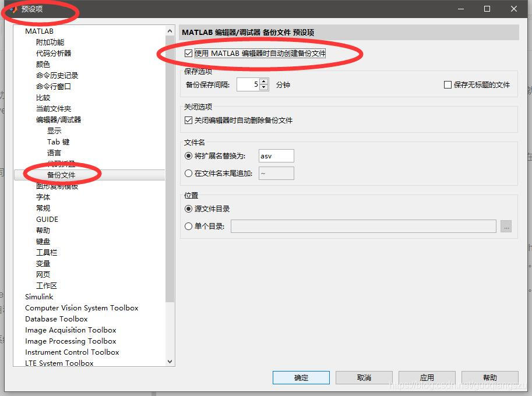Click tree scroll down arrow
Viewport: 532px width, 396px height.
170,362
